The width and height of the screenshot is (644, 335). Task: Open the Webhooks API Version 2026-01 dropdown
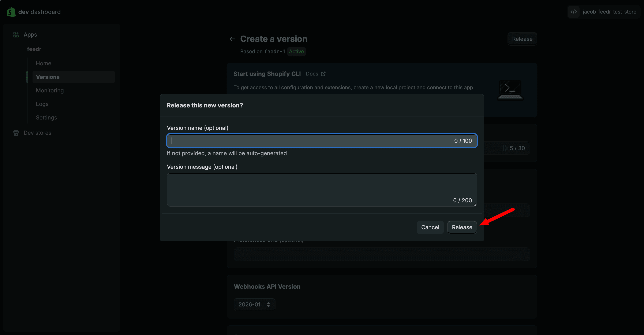pos(255,305)
